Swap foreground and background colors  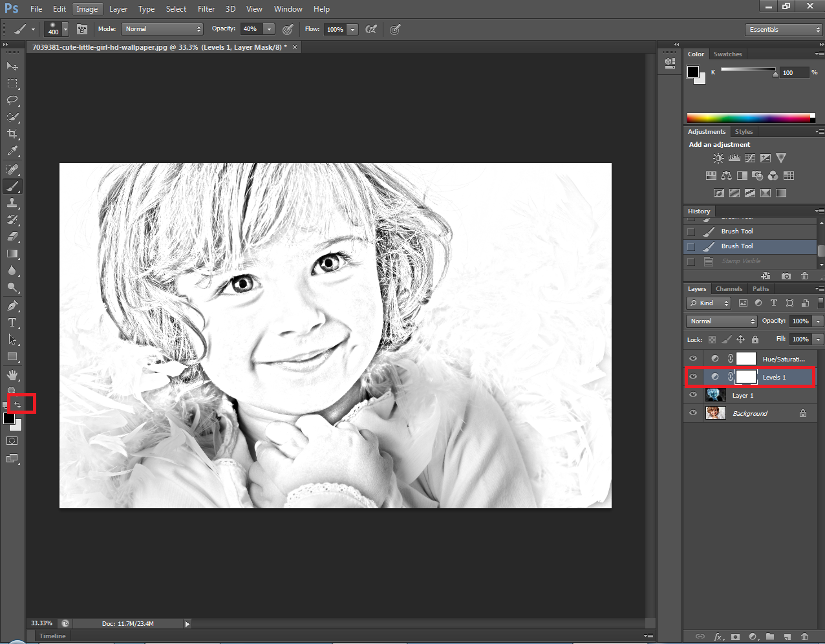[x=18, y=405]
